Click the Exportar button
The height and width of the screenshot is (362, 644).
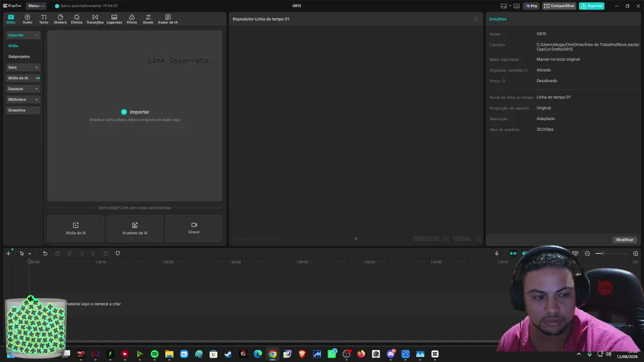tap(592, 6)
